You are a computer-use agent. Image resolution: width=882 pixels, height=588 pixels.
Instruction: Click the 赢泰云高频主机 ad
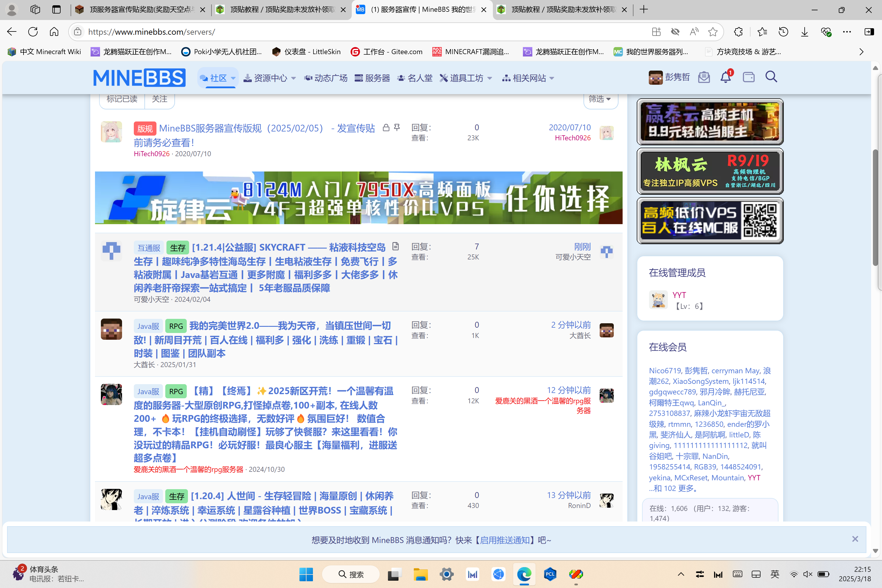710,121
